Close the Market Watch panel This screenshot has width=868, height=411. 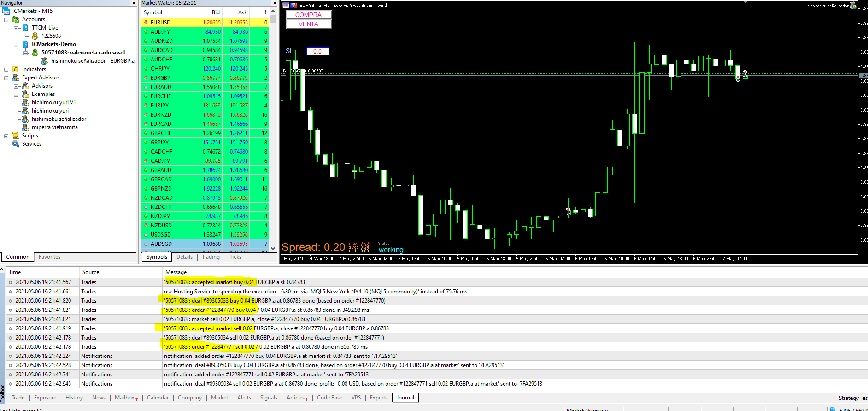274,3
